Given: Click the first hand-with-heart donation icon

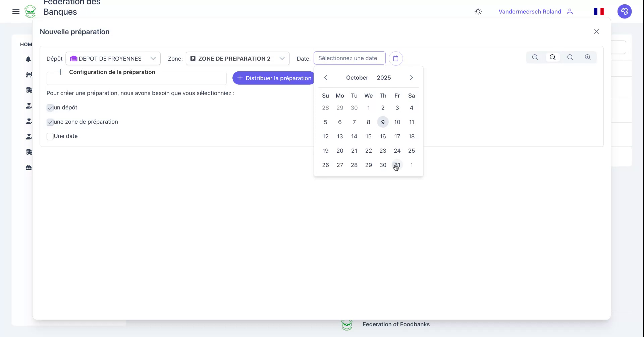Looking at the screenshot, I should [29, 106].
